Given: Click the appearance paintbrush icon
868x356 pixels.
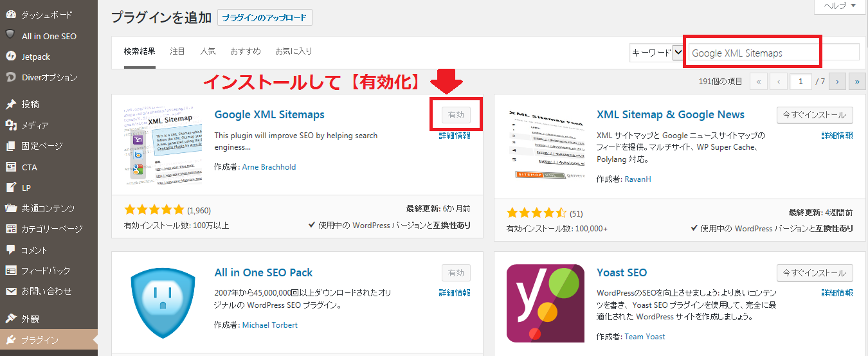Looking at the screenshot, I should (x=10, y=318).
